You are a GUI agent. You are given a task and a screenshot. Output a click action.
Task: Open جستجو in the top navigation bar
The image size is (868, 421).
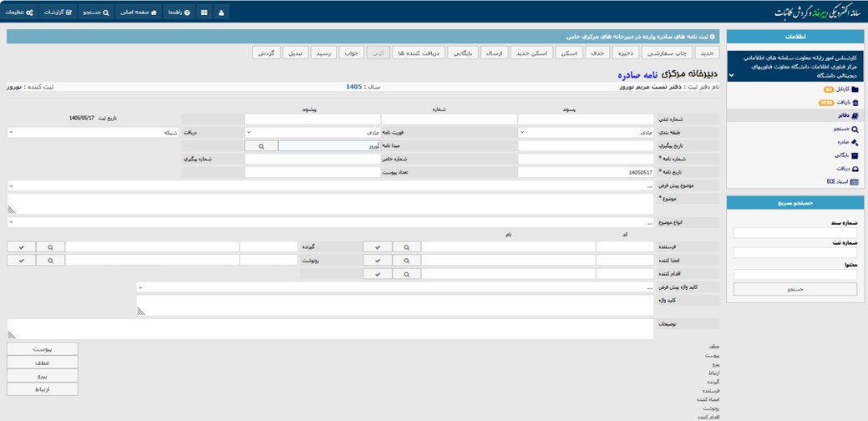point(95,12)
